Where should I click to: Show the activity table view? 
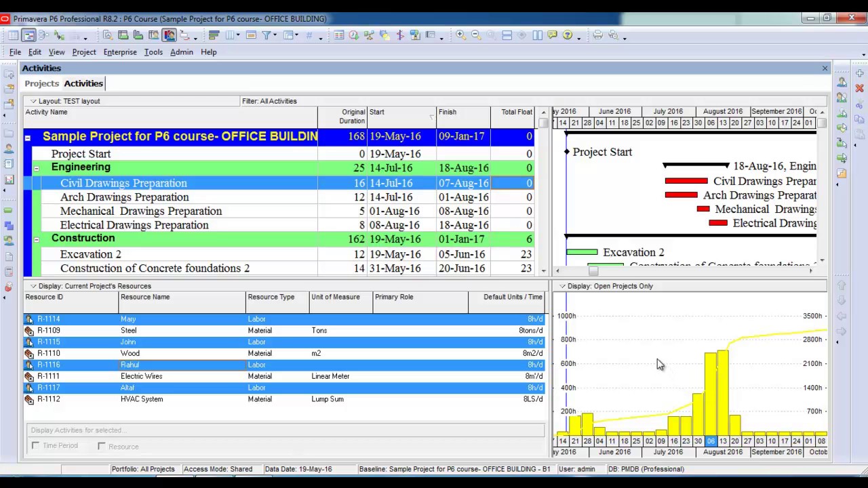pos(14,35)
